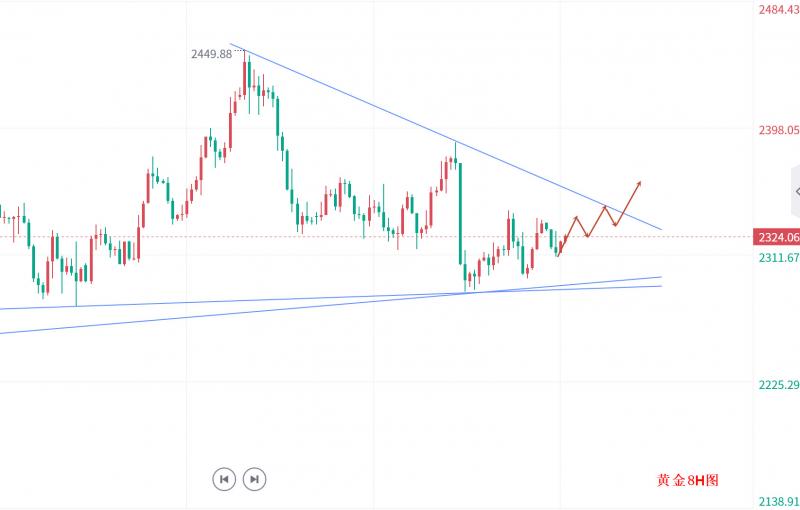Viewport: 800px width, 510px height.
Task: Select the latest candle where red projection starts
Action: click(x=558, y=246)
